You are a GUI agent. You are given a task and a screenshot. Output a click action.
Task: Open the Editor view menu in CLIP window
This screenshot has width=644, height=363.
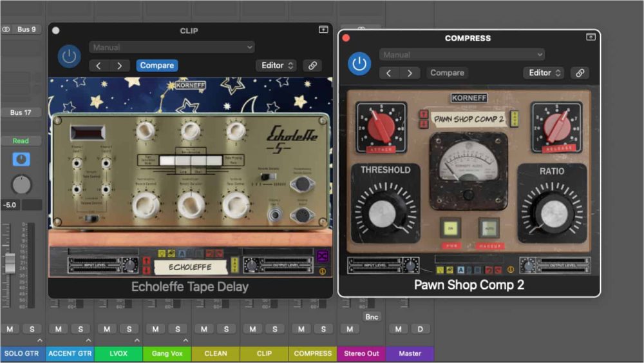point(276,65)
